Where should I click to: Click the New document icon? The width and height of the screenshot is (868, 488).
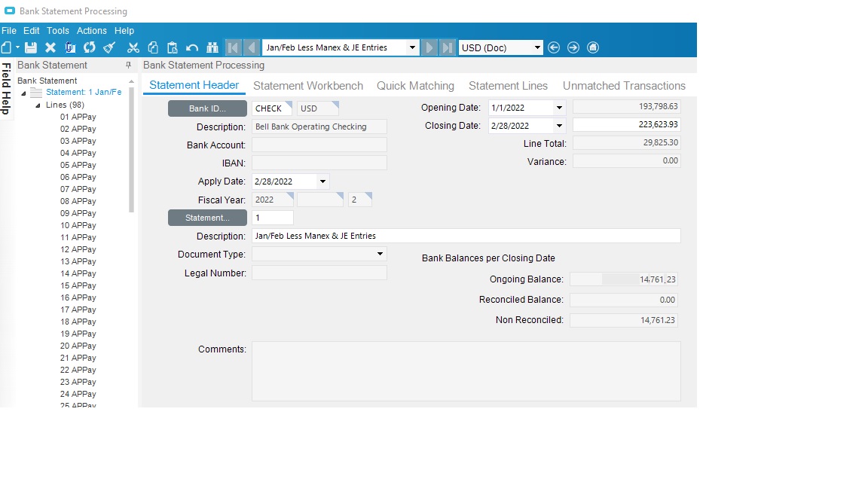(x=6, y=47)
